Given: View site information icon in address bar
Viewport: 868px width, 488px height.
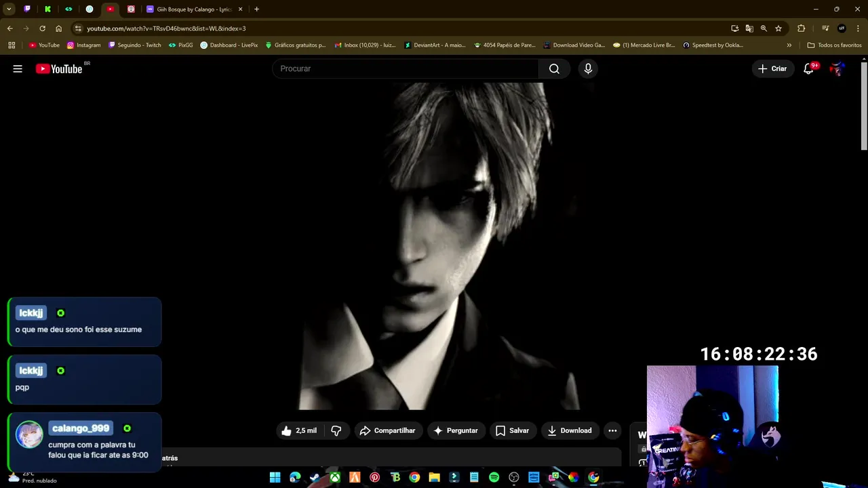Looking at the screenshot, I should (x=78, y=28).
